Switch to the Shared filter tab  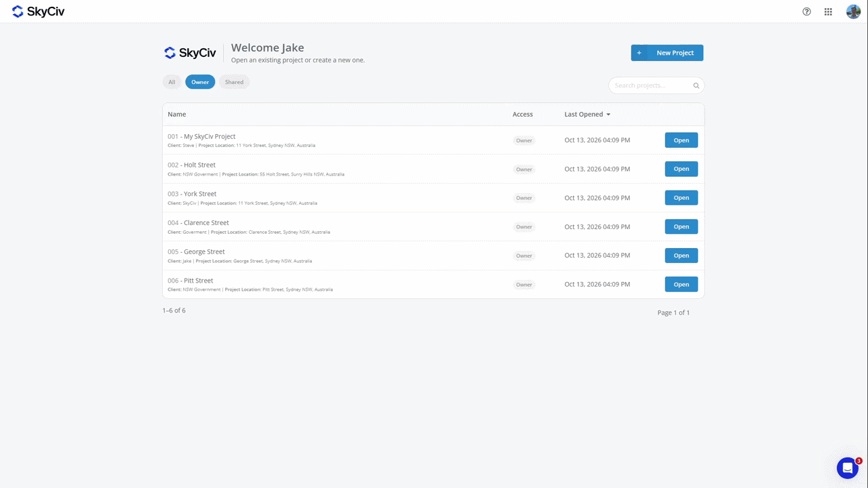pyautogui.click(x=234, y=82)
